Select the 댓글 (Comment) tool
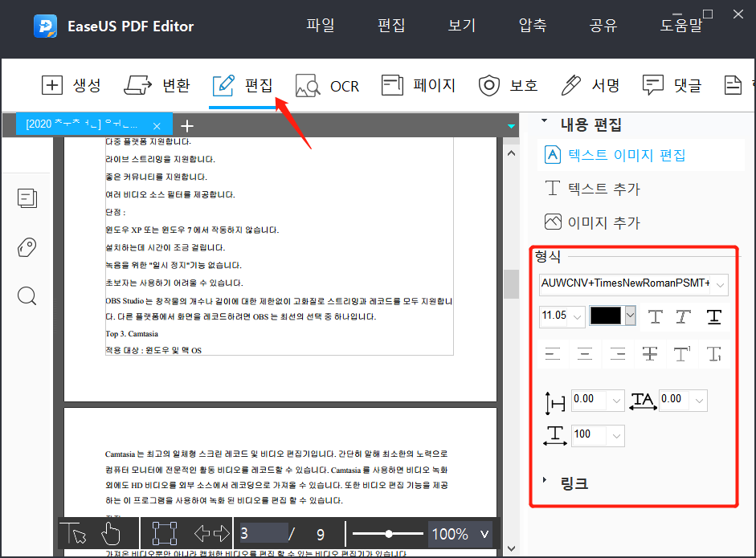This screenshot has height=558, width=756. tap(672, 84)
